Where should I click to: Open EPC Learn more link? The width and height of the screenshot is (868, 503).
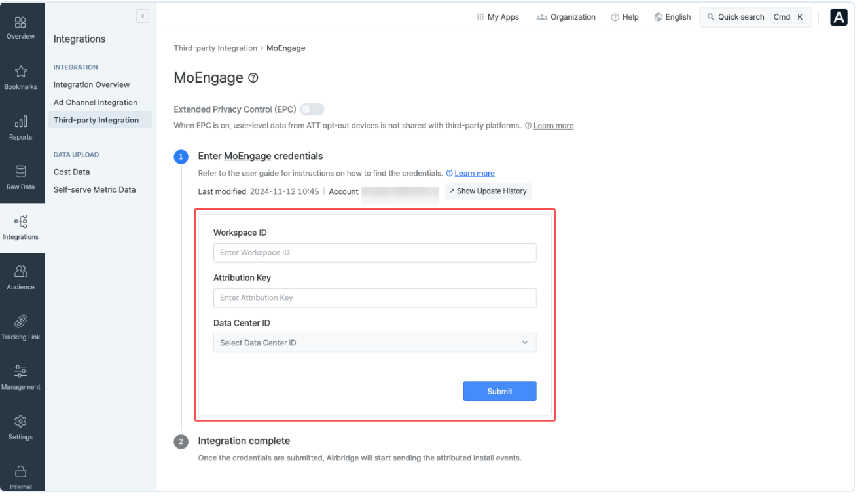coord(553,126)
